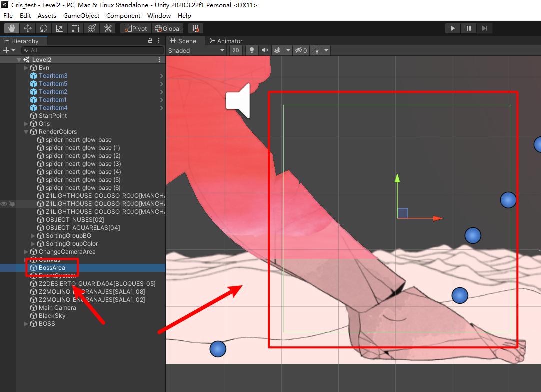Open TearItem1 prefab arrow
This screenshot has height=392, width=541.
[162, 100]
